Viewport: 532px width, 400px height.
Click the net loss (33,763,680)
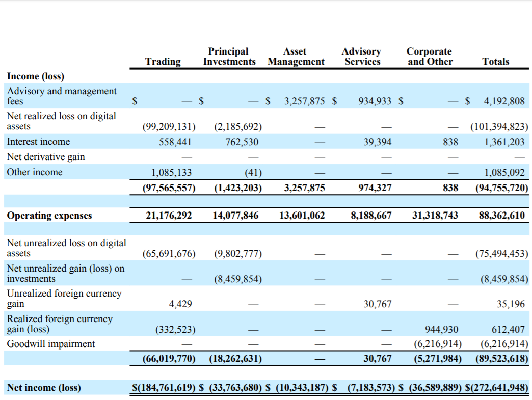(235, 388)
